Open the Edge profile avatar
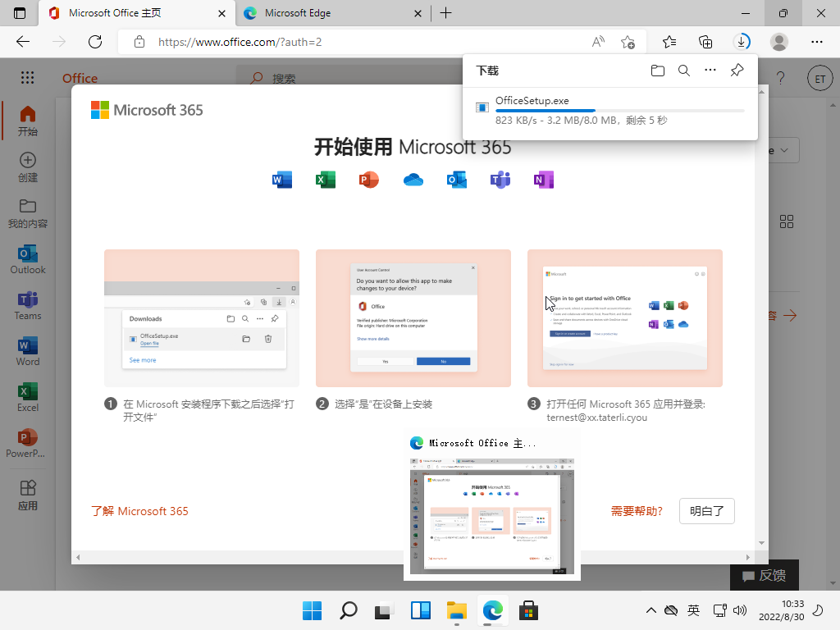Image resolution: width=840 pixels, height=630 pixels. [x=779, y=42]
